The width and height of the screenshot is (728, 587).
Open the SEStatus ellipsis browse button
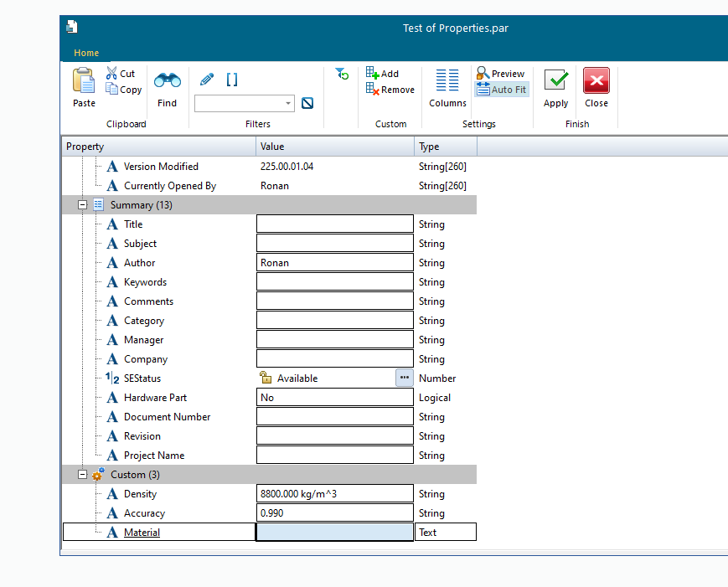[x=404, y=378]
